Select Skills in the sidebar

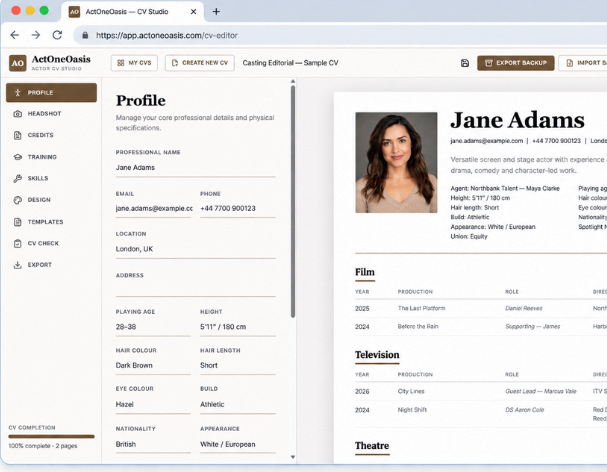[x=51, y=178]
